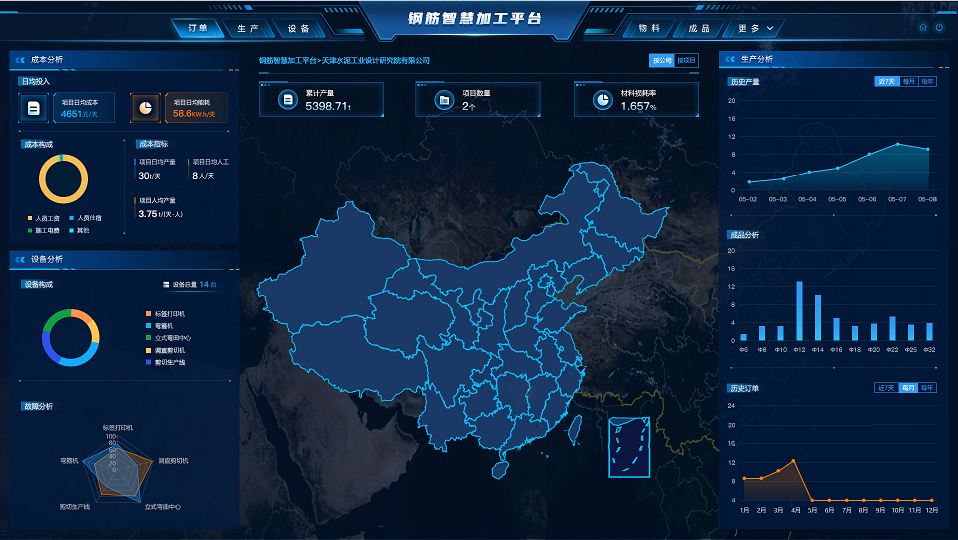Switch map view to 按公司
Image resolution: width=958 pixels, height=540 pixels.
[x=662, y=60]
